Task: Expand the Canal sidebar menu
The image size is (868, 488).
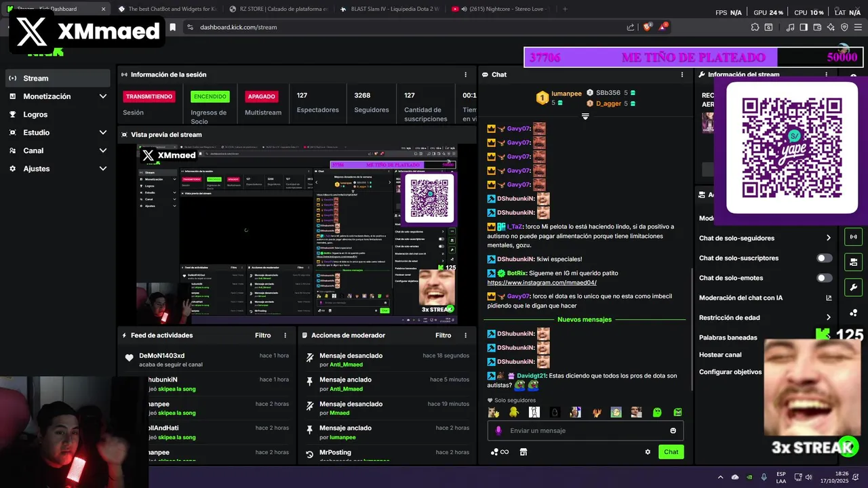Action: (57, 150)
